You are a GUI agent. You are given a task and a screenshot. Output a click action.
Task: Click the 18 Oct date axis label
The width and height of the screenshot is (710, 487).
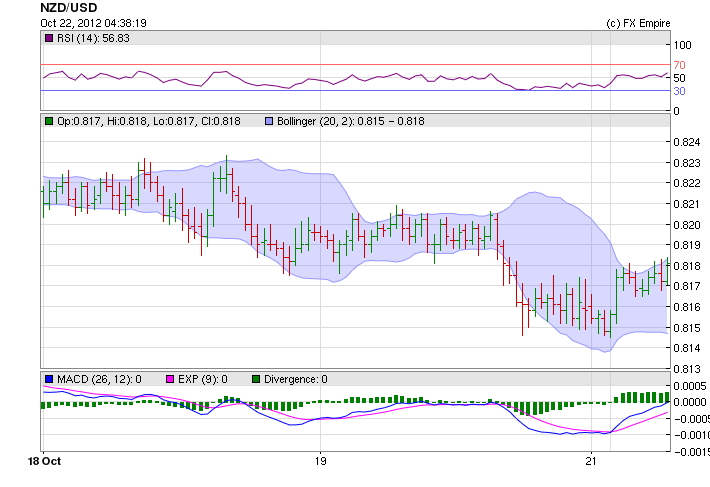tap(44, 461)
